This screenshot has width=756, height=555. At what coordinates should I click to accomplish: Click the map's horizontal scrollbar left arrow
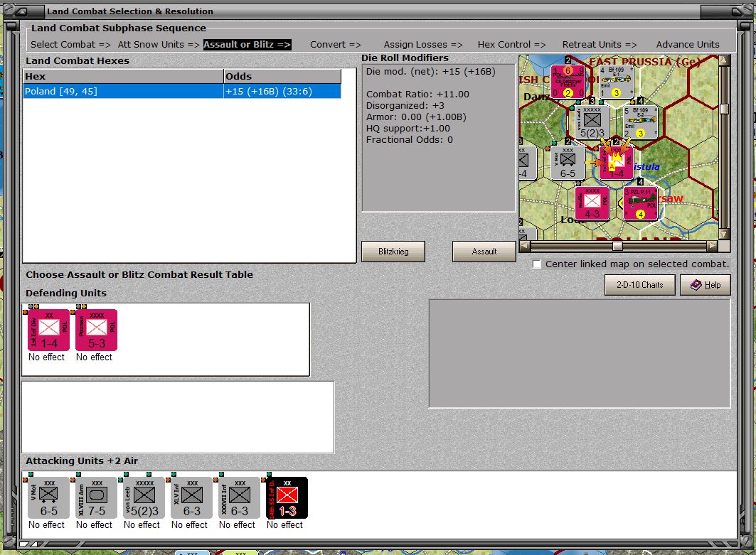click(x=525, y=246)
